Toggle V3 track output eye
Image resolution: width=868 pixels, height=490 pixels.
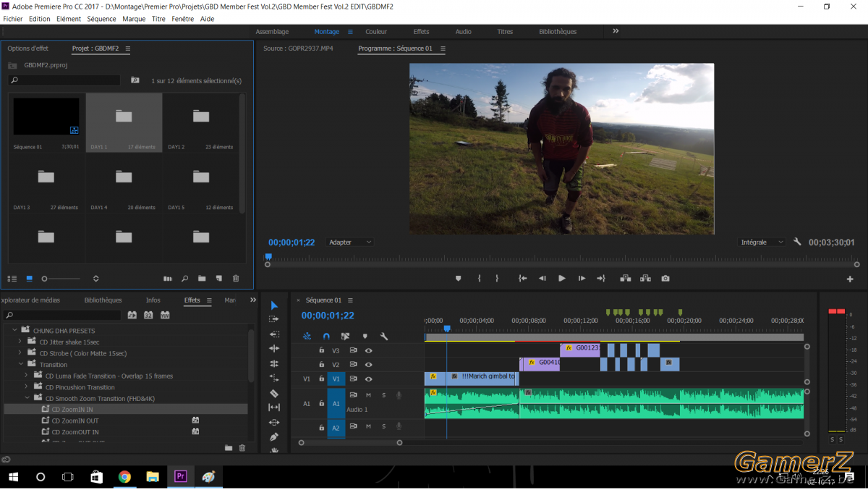click(x=368, y=350)
